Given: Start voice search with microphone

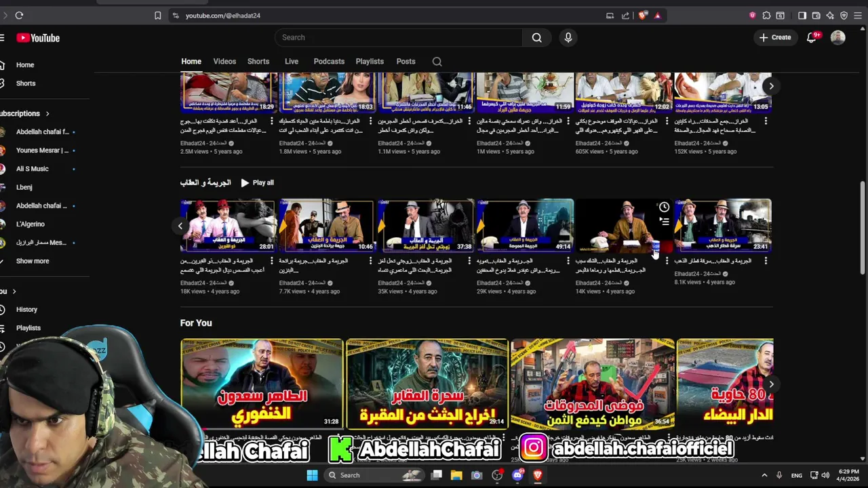Looking at the screenshot, I should coord(568,37).
